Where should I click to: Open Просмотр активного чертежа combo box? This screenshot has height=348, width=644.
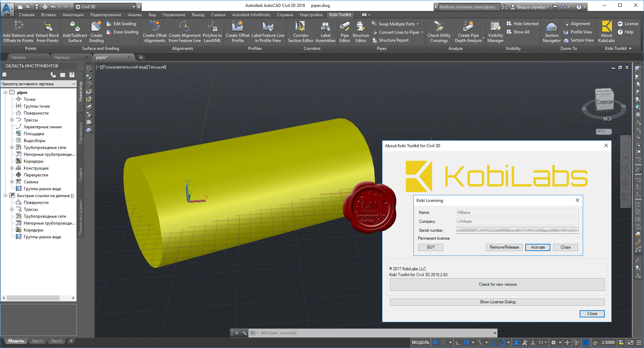point(38,84)
